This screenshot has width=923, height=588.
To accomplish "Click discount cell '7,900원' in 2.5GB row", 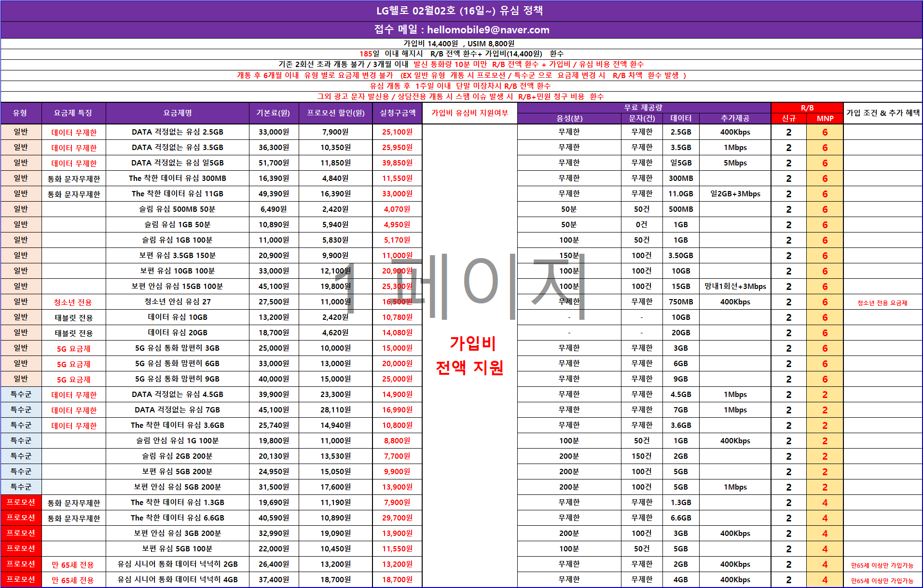I will coord(335,132).
